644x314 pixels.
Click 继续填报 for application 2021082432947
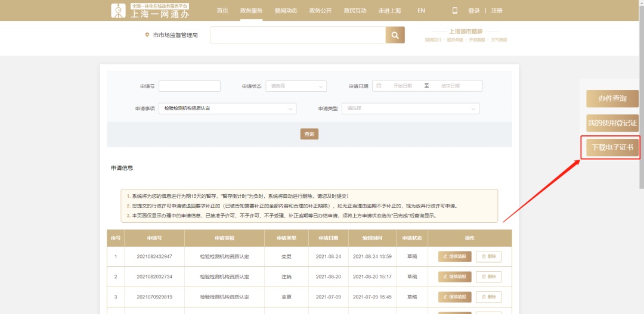click(x=455, y=257)
